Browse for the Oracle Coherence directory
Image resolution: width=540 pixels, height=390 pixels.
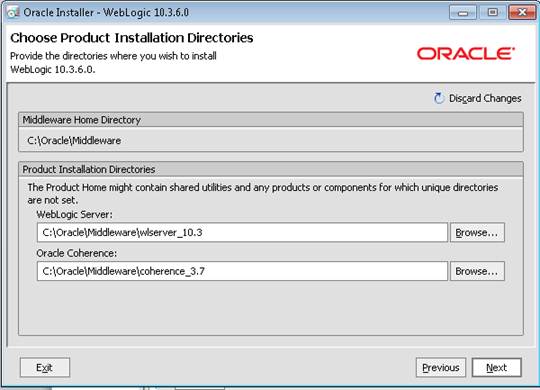(477, 271)
